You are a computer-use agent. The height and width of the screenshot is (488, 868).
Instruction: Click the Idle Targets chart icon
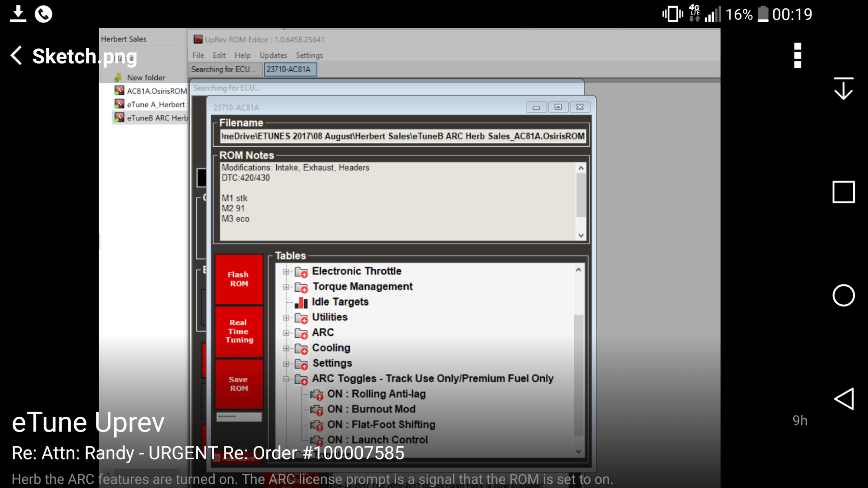pos(301,302)
